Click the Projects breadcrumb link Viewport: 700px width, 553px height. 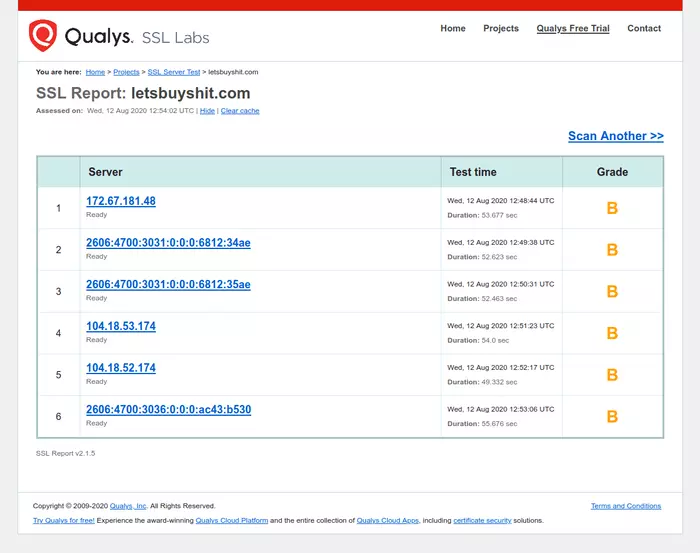pyautogui.click(x=126, y=72)
